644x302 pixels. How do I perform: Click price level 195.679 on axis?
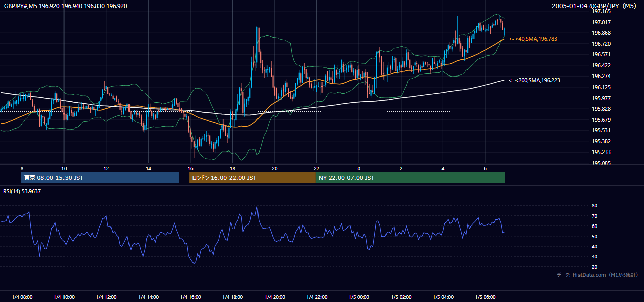point(601,120)
